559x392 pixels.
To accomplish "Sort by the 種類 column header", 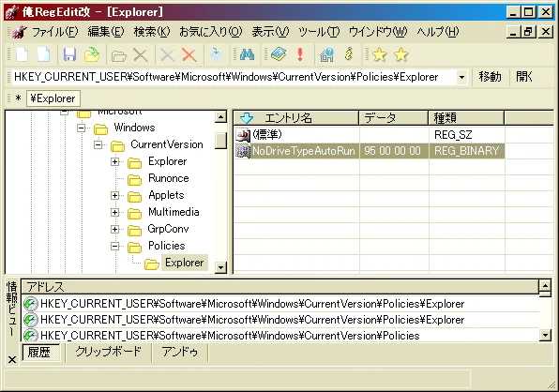I will click(466, 117).
